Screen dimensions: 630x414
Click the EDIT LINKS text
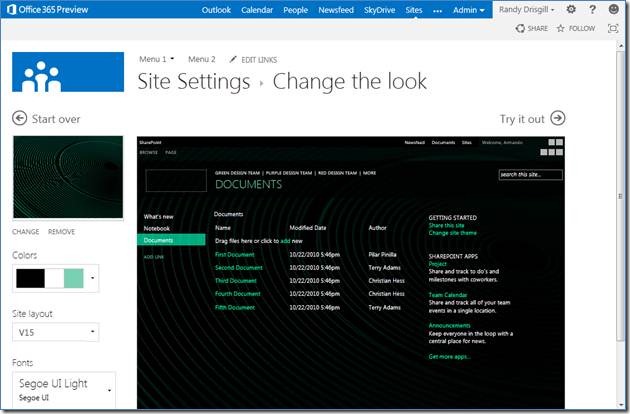[x=259, y=60]
